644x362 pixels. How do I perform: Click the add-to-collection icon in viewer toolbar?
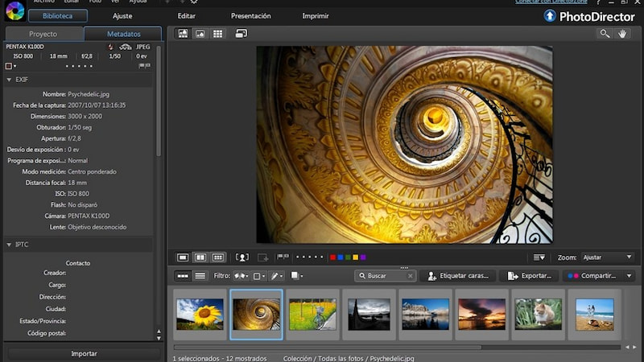[x=263, y=257]
